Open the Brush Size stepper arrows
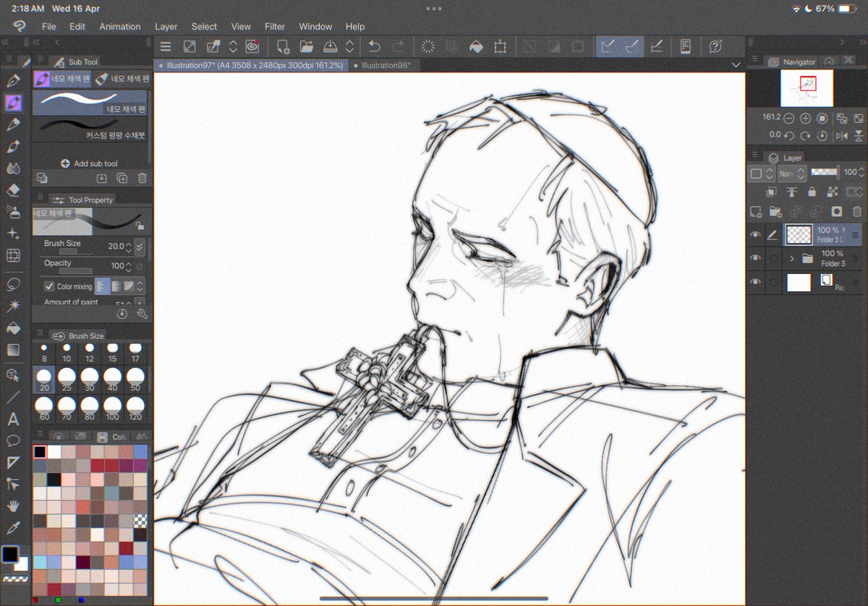 pyautogui.click(x=129, y=247)
